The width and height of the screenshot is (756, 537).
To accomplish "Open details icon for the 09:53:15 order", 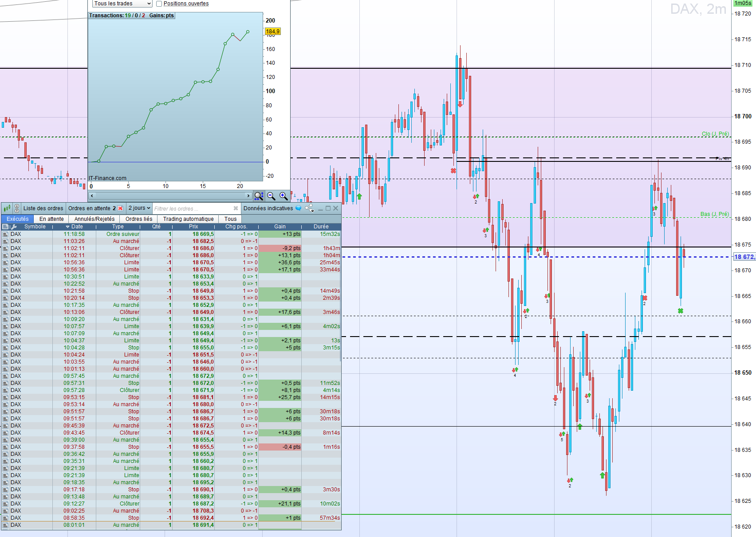I will point(5,397).
